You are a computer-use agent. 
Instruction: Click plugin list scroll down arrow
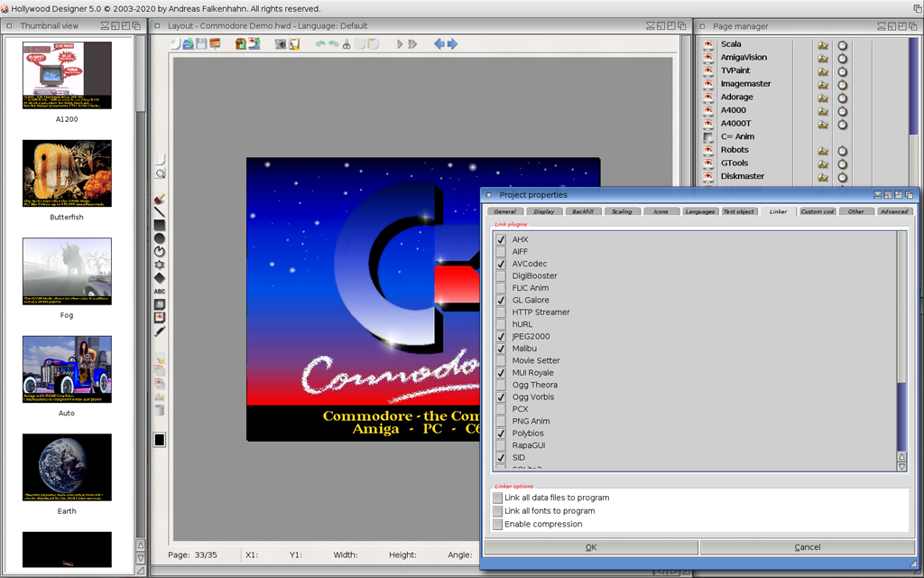[x=901, y=467]
